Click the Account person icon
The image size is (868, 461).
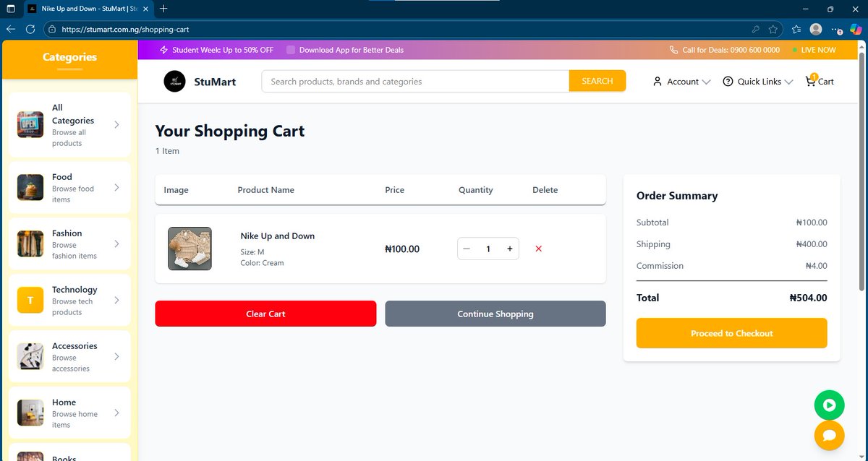coord(658,82)
